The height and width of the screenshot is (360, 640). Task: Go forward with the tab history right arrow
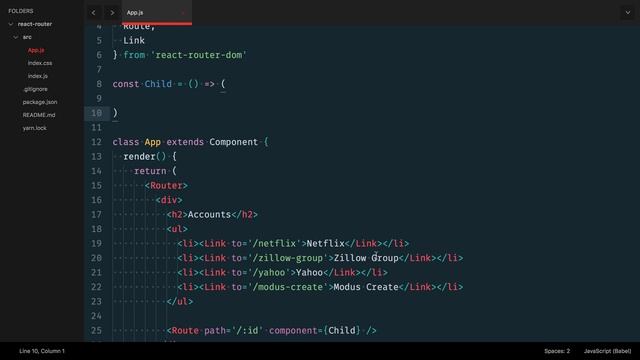[112, 13]
